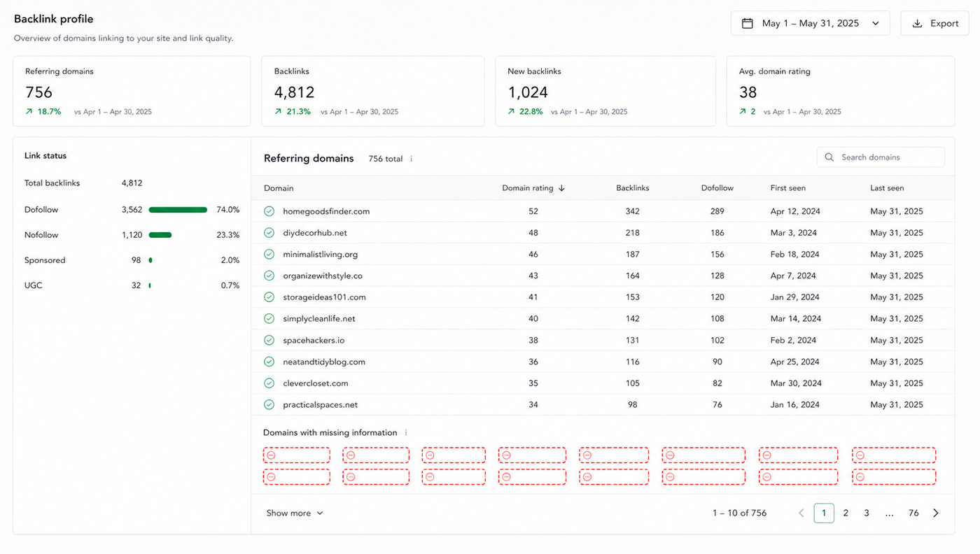Expand the Show more section
This screenshot has width=980, height=554.
point(295,513)
